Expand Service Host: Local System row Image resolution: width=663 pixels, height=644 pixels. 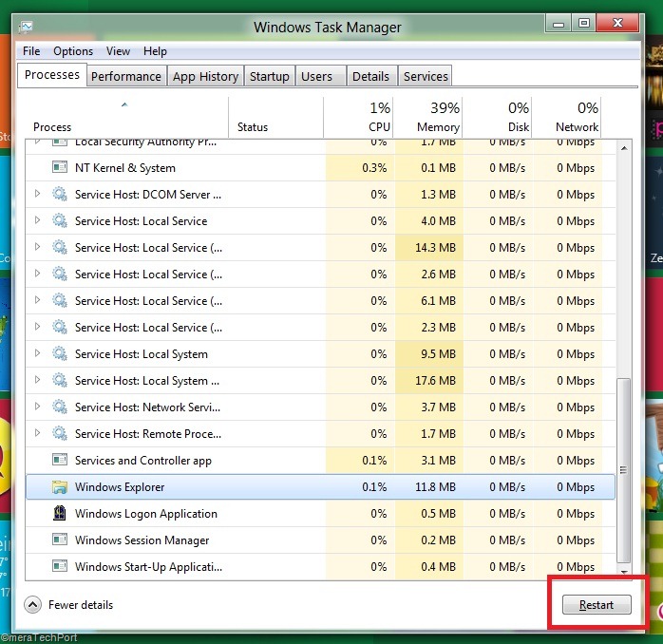pyautogui.click(x=37, y=353)
